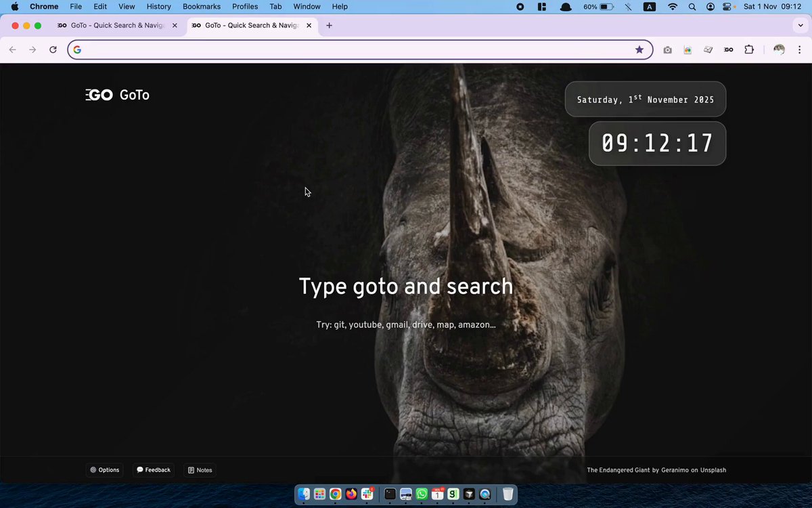The image size is (812, 508).
Task: Open the Extensions puzzle-piece menu
Action: (748, 49)
